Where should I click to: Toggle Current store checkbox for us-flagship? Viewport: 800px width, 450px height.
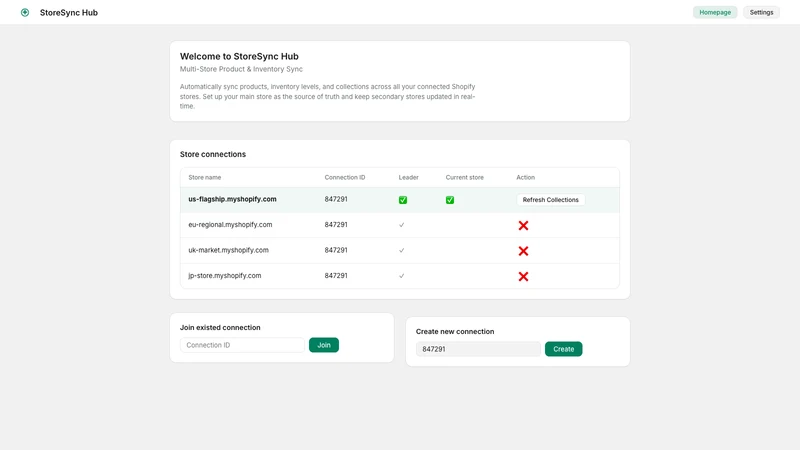450,200
